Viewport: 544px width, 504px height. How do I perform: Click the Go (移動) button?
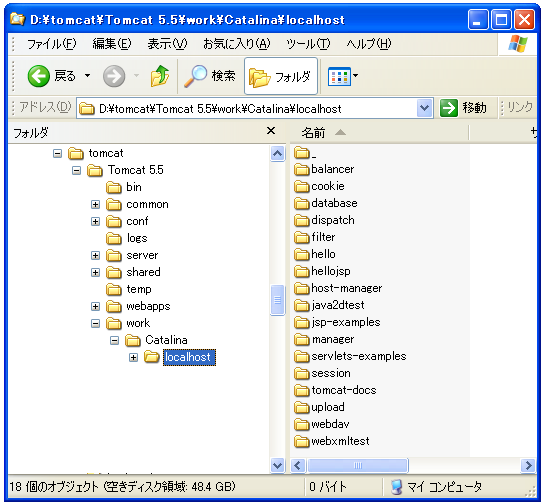tap(463, 108)
